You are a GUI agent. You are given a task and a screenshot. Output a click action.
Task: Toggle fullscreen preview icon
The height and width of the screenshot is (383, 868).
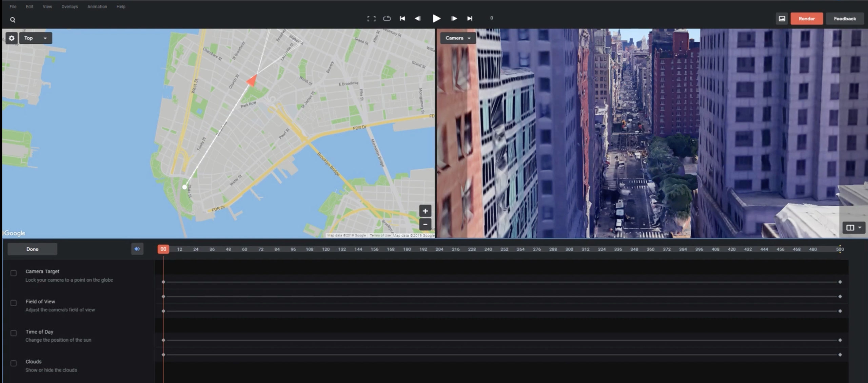371,19
